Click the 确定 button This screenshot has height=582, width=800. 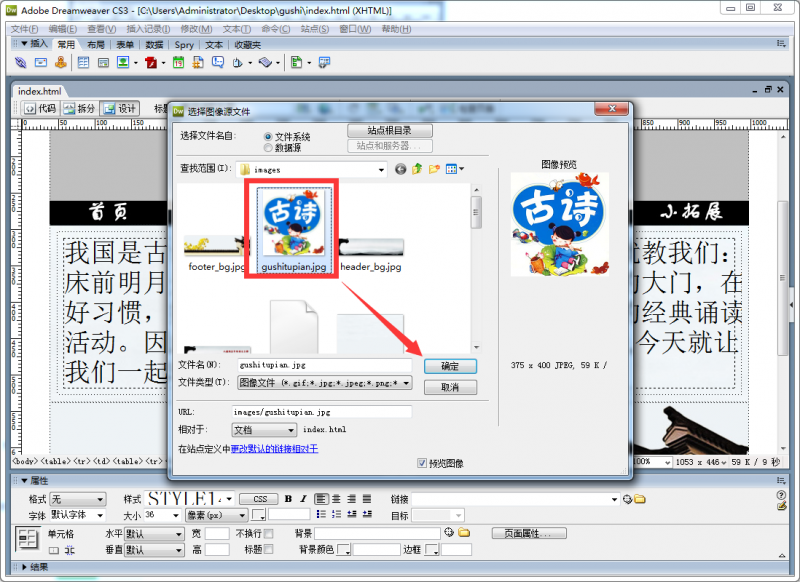451,366
